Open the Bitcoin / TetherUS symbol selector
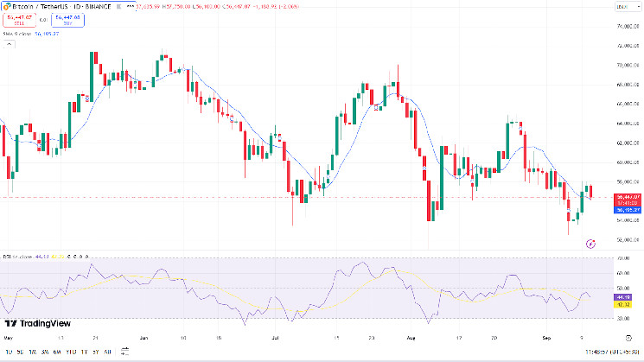 pos(61,7)
